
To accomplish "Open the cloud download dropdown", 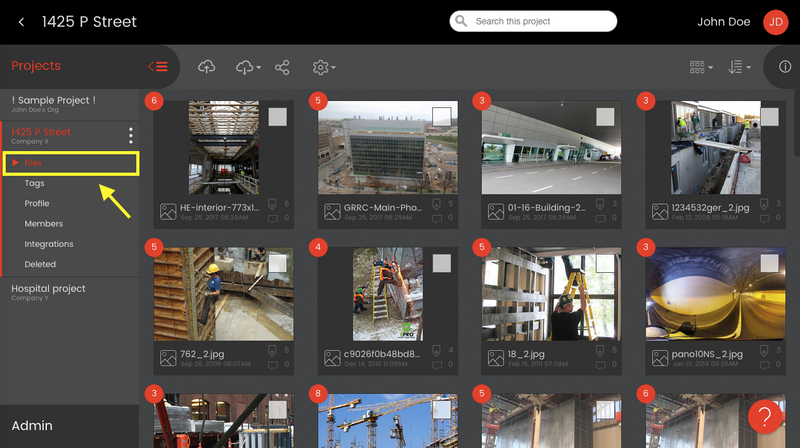I will (x=248, y=67).
